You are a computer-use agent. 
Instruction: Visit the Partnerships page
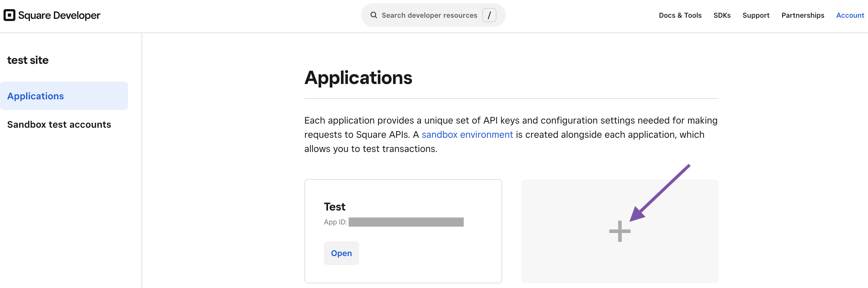tap(803, 15)
